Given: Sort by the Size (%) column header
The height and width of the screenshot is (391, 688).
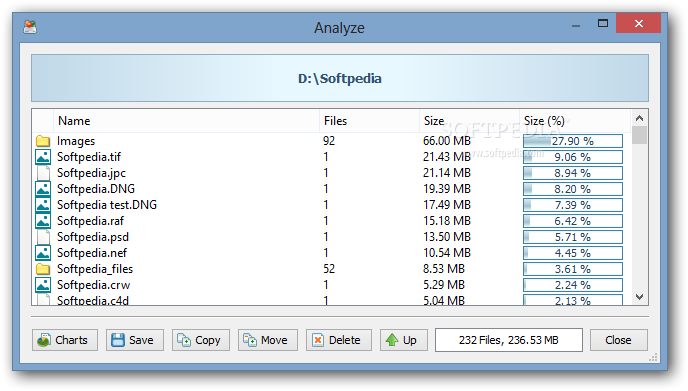Looking at the screenshot, I should pyautogui.click(x=574, y=121).
